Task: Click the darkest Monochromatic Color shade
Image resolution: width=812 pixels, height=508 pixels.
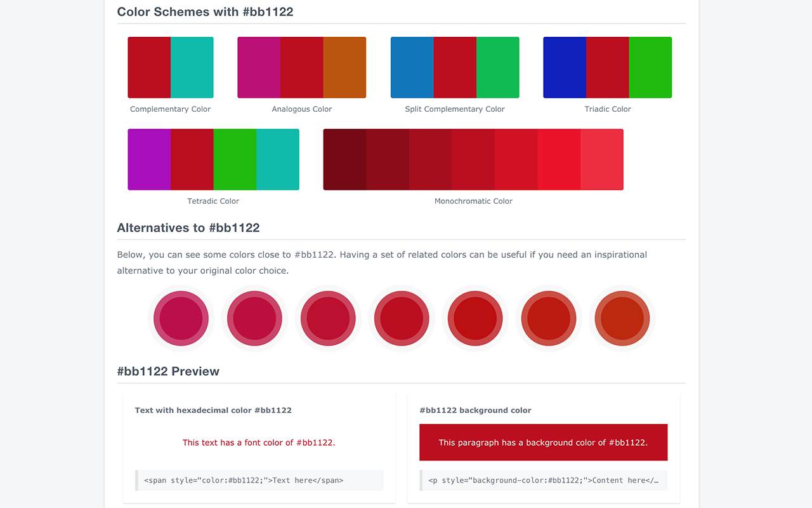Action: coord(344,159)
